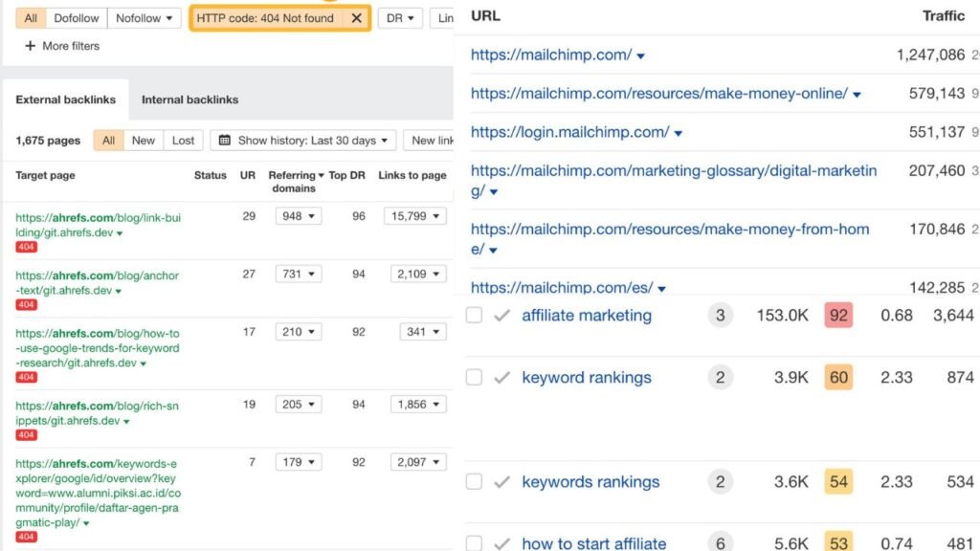Image resolution: width=980 pixels, height=551 pixels.
Task: Click the plus icon for More filters
Action: click(x=30, y=46)
